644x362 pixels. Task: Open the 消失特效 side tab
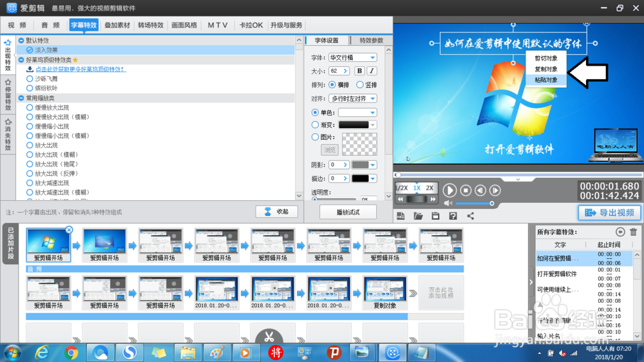8,135
